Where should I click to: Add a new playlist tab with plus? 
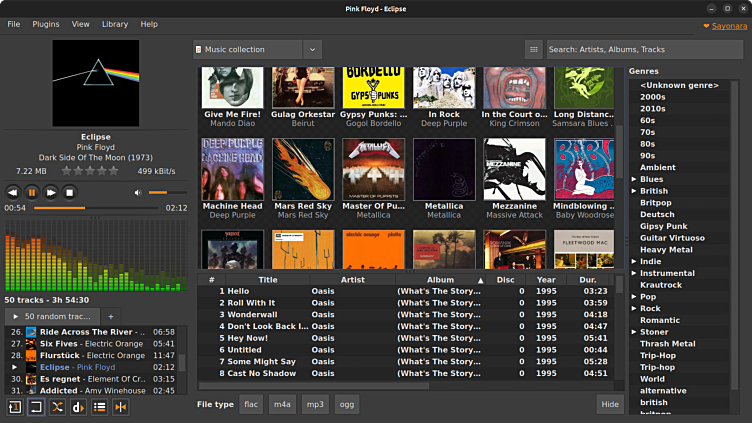coord(111,317)
